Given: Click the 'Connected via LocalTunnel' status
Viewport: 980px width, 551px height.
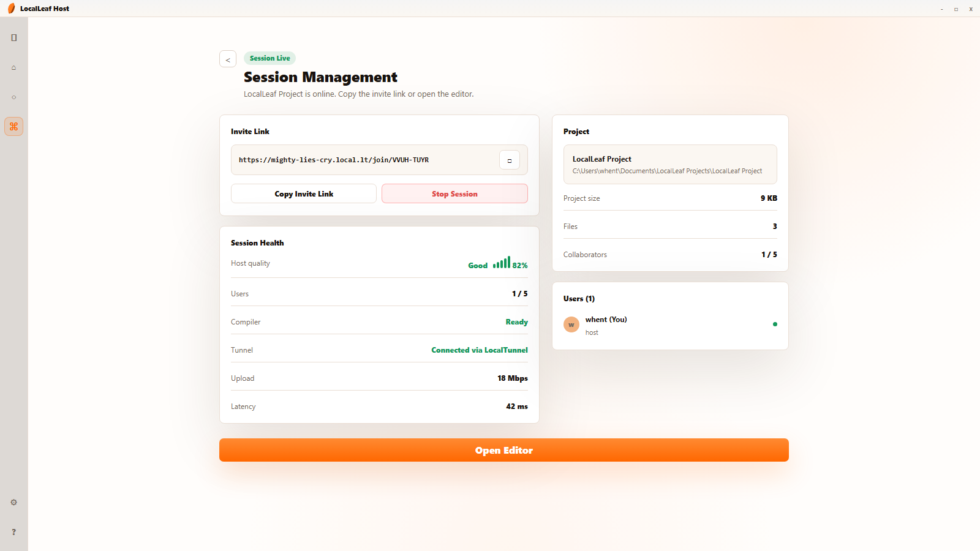Looking at the screenshot, I should (x=480, y=350).
